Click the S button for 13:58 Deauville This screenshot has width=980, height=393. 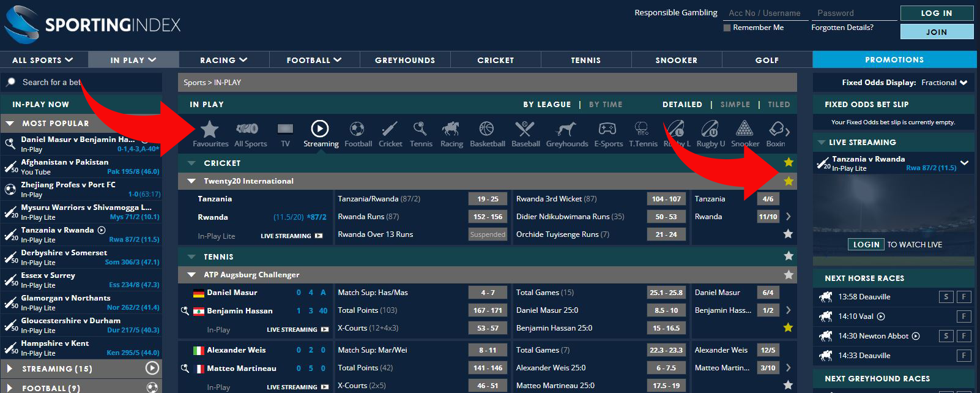click(x=946, y=297)
